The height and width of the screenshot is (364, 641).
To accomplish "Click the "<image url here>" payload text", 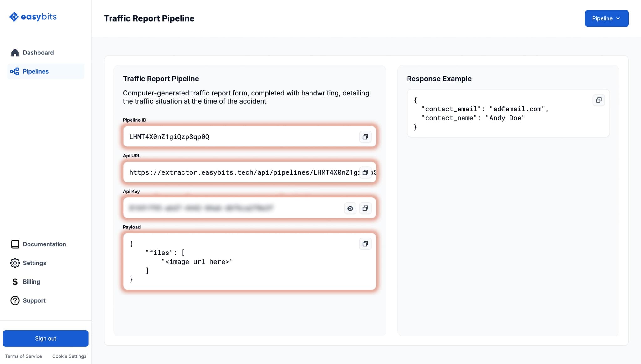I will click(x=197, y=262).
